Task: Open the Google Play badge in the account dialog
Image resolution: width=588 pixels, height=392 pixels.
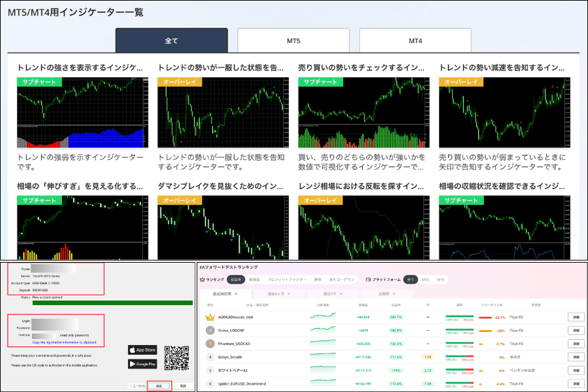Action: click(x=142, y=364)
